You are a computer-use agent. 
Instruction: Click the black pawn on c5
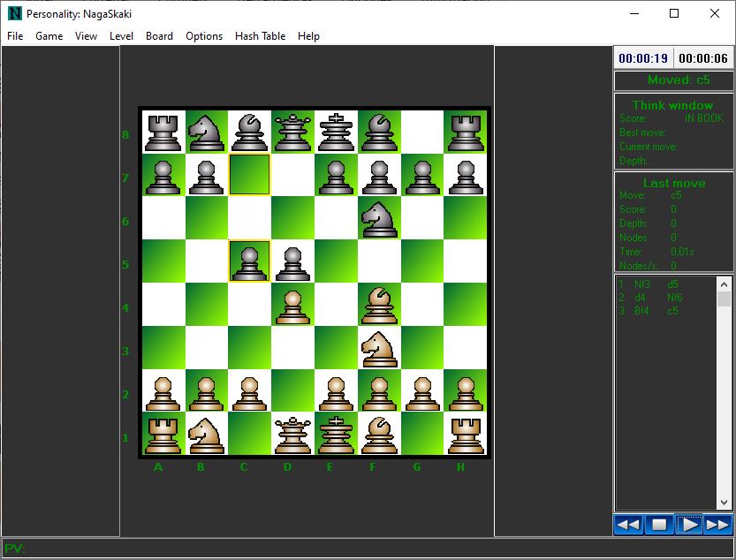(250, 261)
